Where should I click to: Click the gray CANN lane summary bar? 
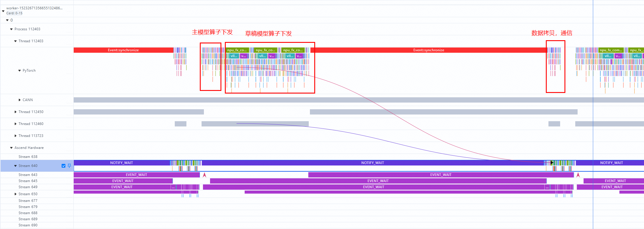359,100
